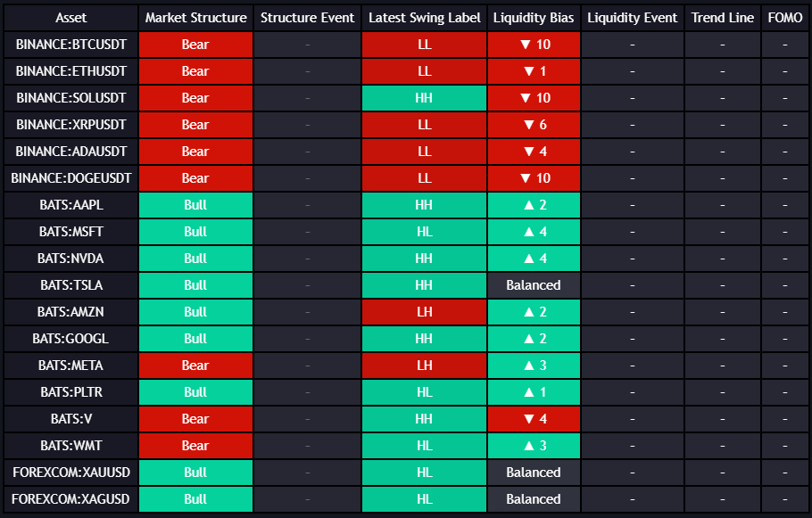This screenshot has width=812, height=518.
Task: Click the BINANCE:BTCUSDT asset cell
Action: tap(71, 45)
